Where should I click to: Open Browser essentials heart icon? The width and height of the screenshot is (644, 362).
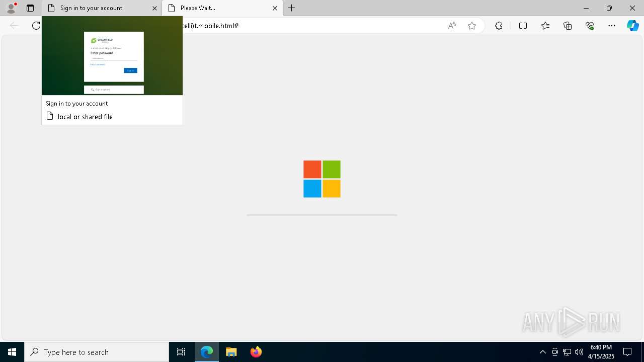pos(590,26)
